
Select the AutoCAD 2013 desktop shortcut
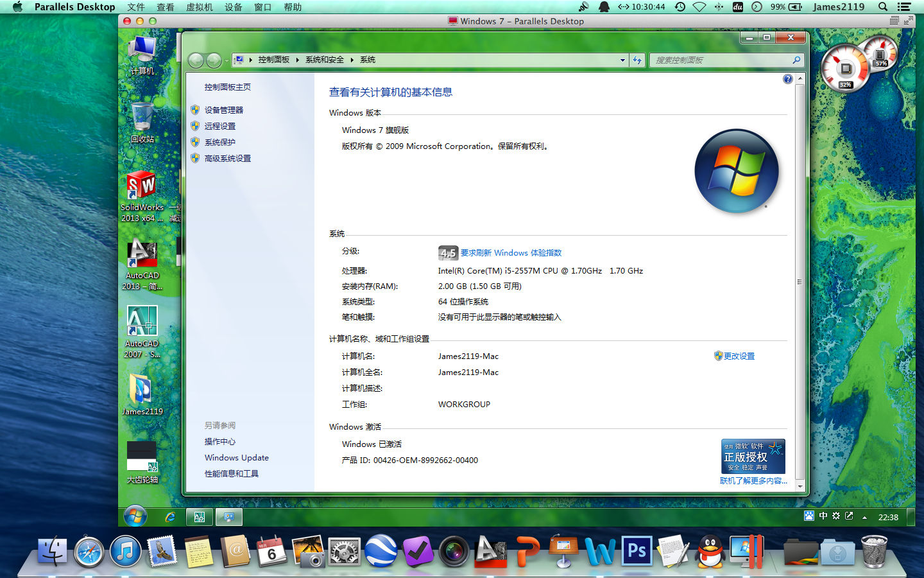pyautogui.click(x=142, y=265)
